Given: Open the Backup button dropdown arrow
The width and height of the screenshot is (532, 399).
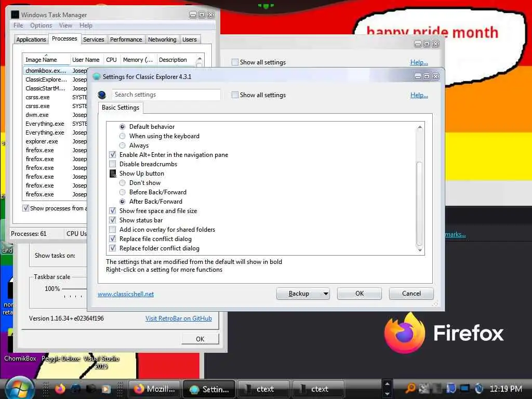Looking at the screenshot, I should point(326,294).
